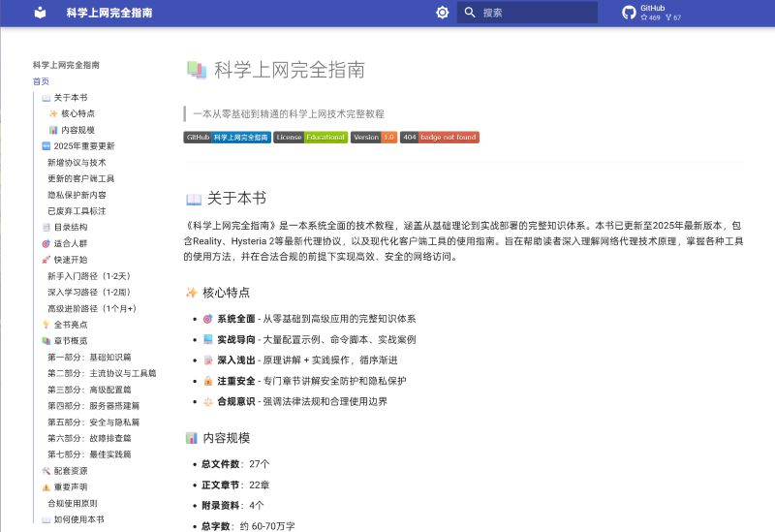Click the License Educational badge
Viewport: 775px width, 532px height.
tap(311, 137)
